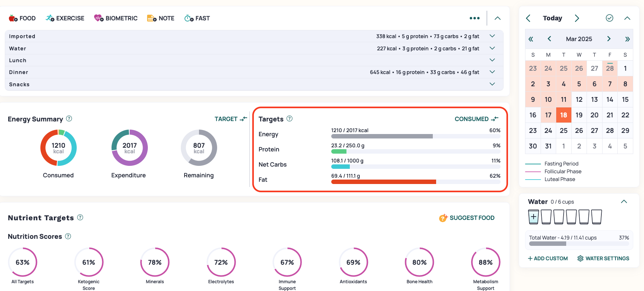Open the three-dot diary options menu
The image size is (644, 291).
click(x=474, y=18)
